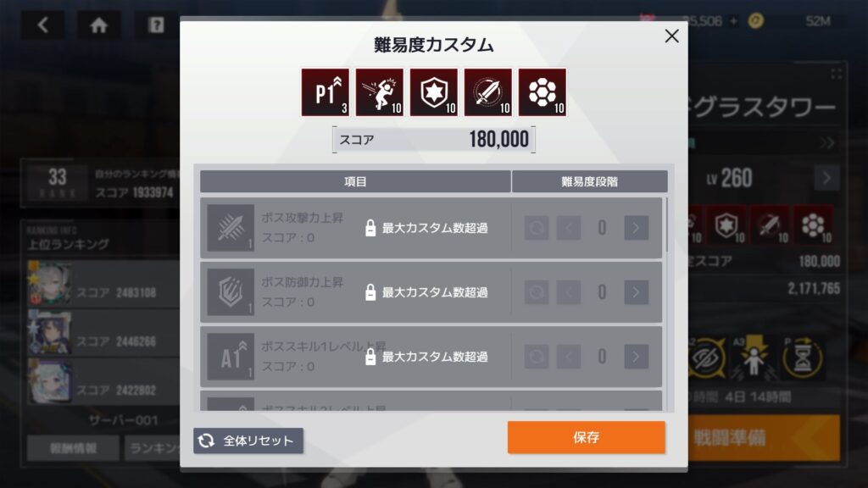
Task: Select the hexagon cluster modifier icon
Action: tap(542, 92)
